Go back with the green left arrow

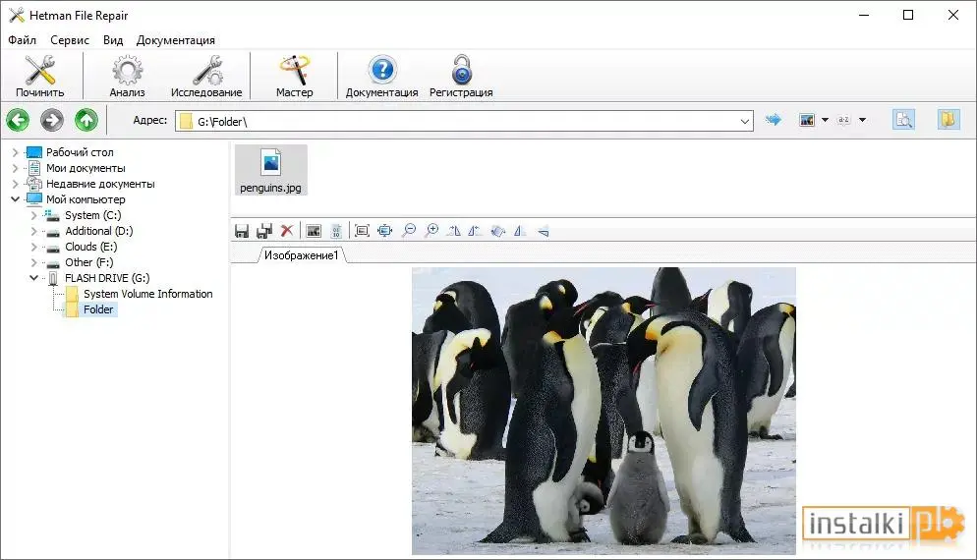pos(18,120)
